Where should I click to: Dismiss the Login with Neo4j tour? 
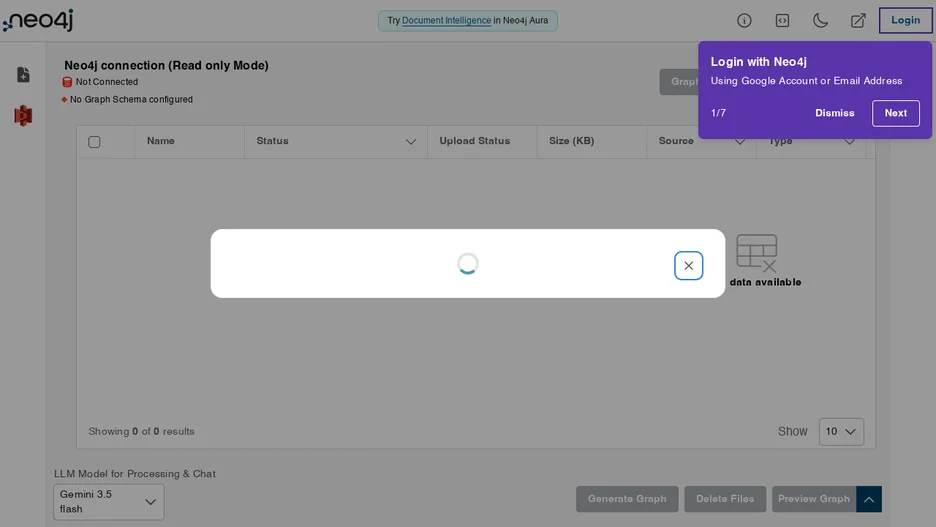click(x=835, y=113)
